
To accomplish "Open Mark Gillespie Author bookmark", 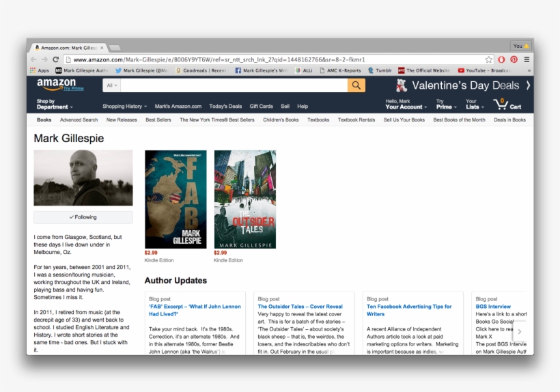I will pyautogui.click(x=82, y=70).
